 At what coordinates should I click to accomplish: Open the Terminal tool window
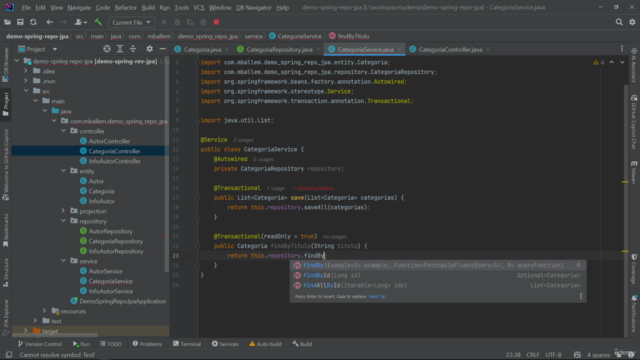click(187, 344)
